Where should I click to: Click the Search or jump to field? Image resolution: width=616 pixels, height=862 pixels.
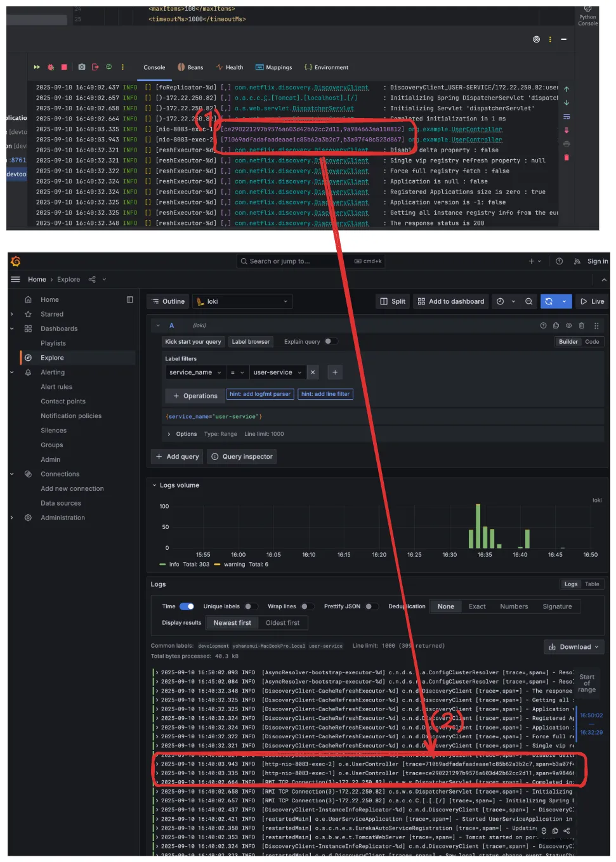(311, 261)
